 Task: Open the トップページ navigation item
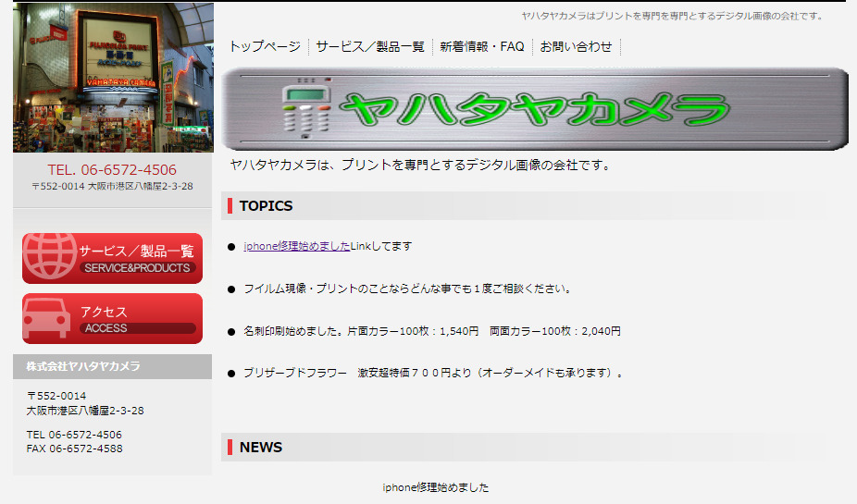click(265, 46)
